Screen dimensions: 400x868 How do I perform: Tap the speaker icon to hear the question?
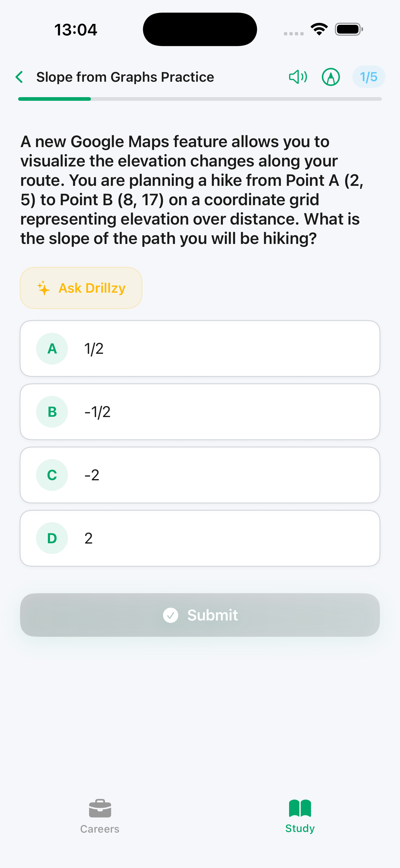pyautogui.click(x=298, y=77)
